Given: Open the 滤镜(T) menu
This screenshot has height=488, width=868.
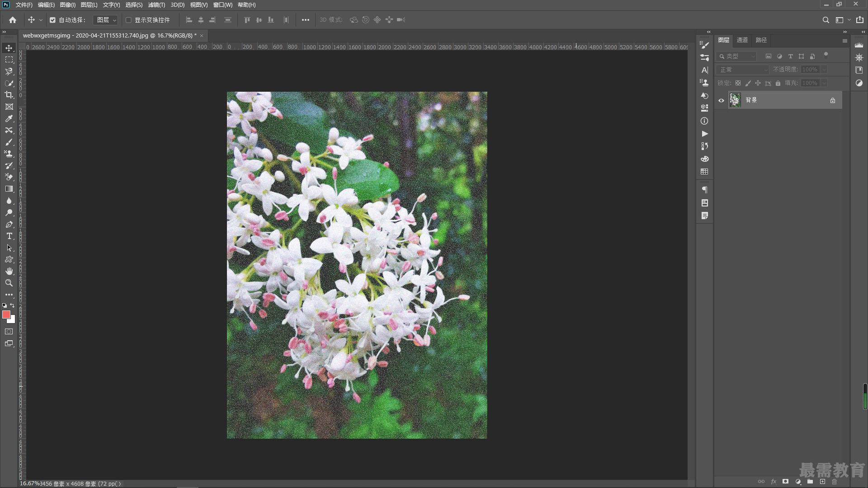Looking at the screenshot, I should pyautogui.click(x=156, y=5).
